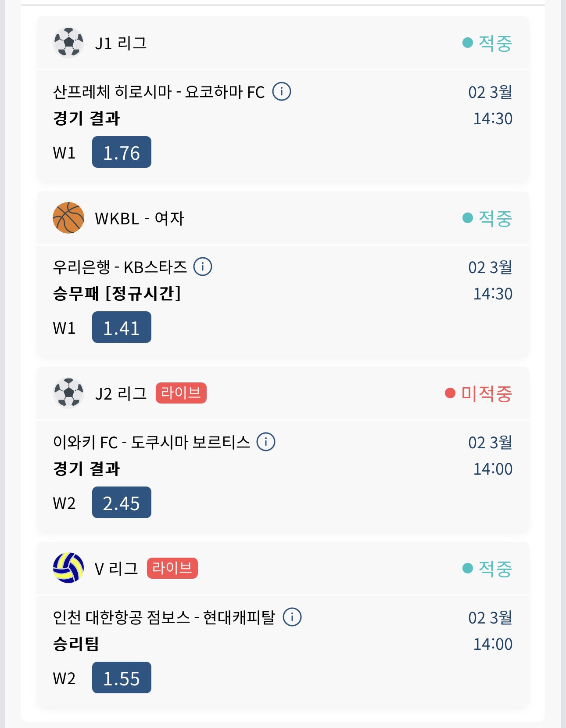Open info for 우리은행 - KB스타즈 match
566x728 pixels.
coord(203,267)
